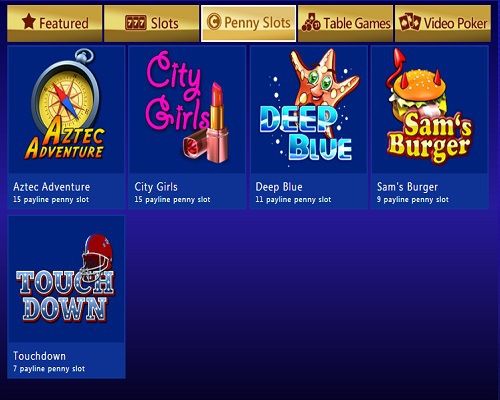Click the playing cards icon

click(x=410, y=22)
